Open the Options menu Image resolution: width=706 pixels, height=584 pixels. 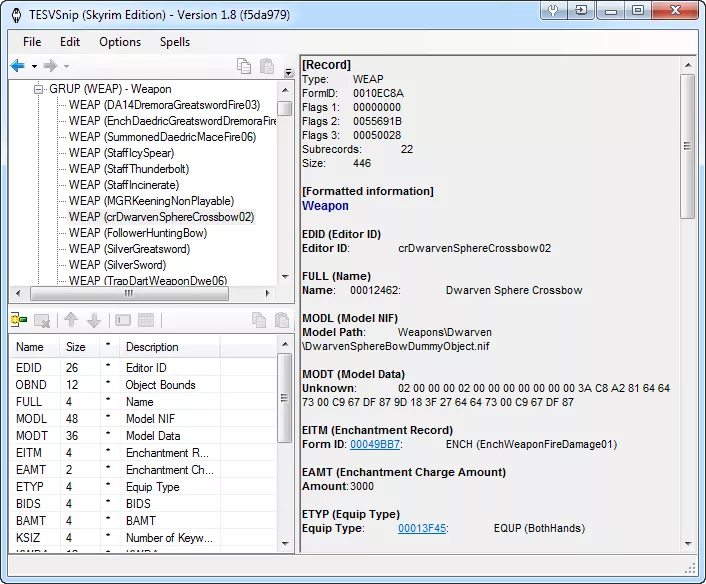pos(120,42)
